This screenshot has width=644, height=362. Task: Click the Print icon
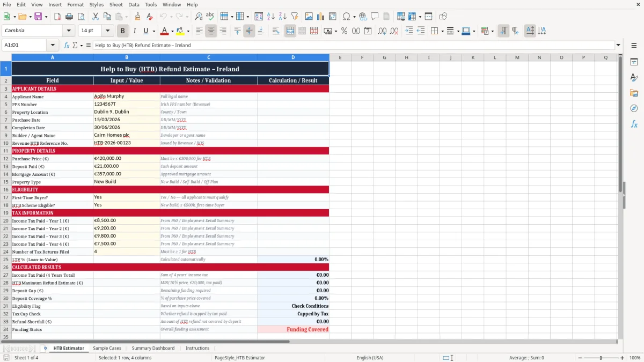(x=68, y=17)
